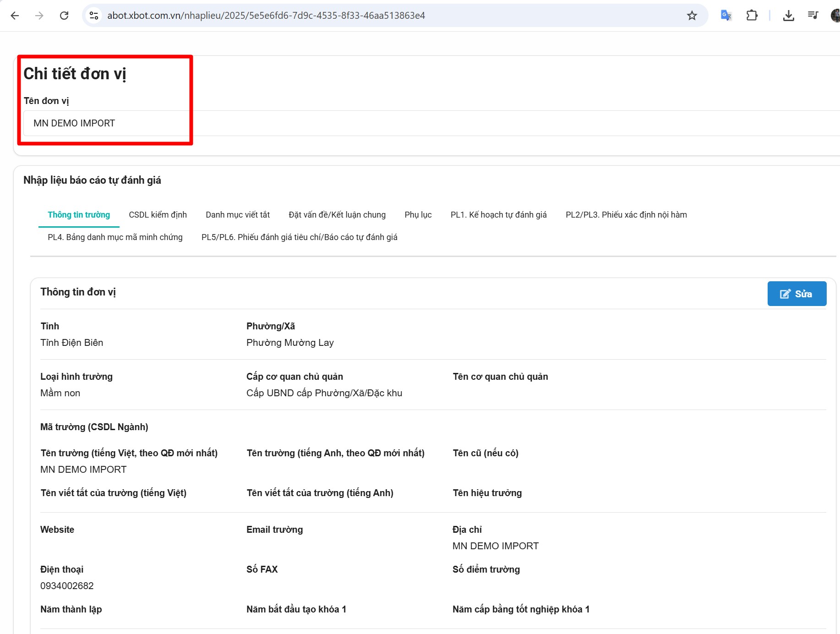
Task: Open Danh mục viết tắt tab
Action: pos(238,215)
